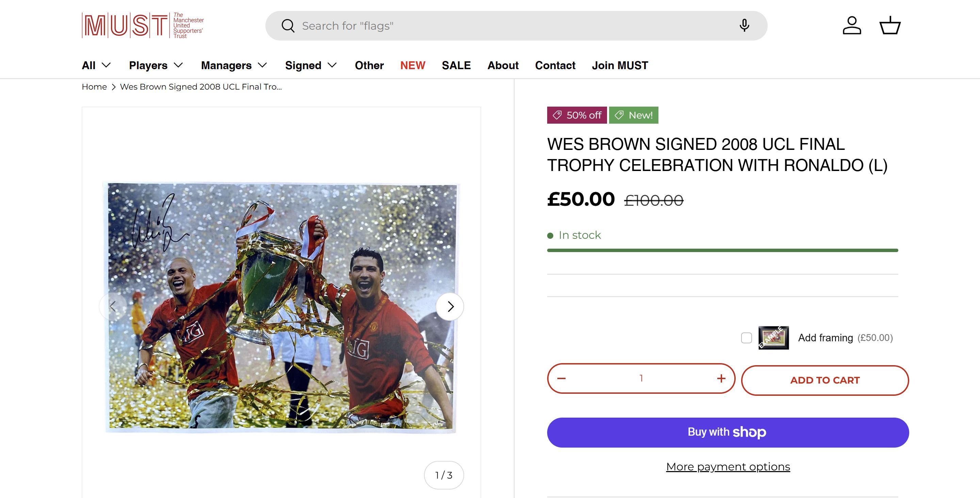Open the user account icon
The height and width of the screenshot is (498, 980).
(x=852, y=26)
